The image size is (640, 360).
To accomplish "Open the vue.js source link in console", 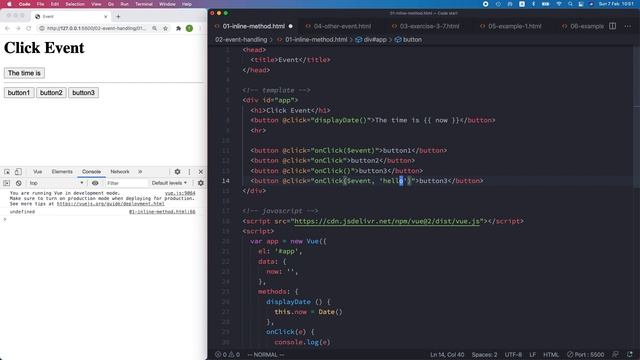I will tap(180, 193).
